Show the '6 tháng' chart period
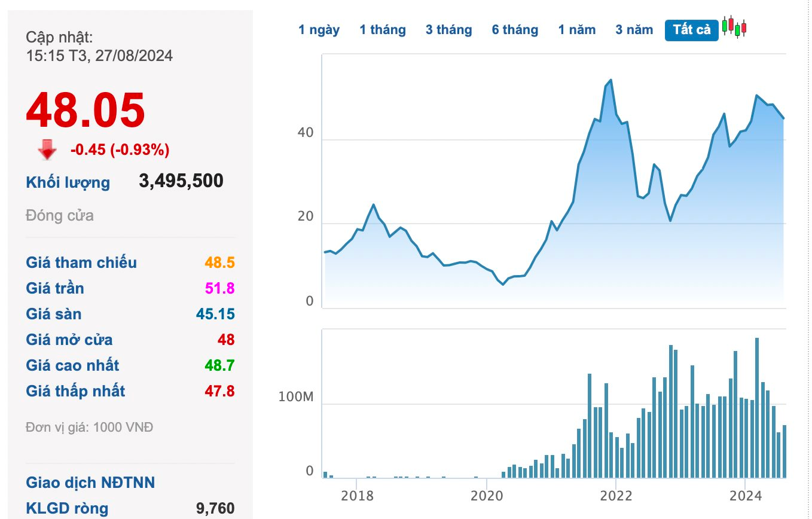This screenshot has height=519, width=812. point(515,30)
